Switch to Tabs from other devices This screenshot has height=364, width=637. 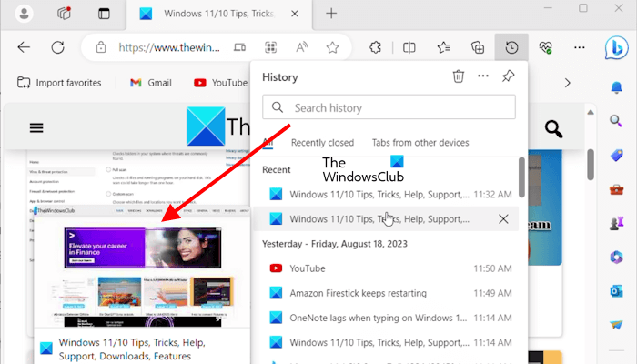point(420,143)
